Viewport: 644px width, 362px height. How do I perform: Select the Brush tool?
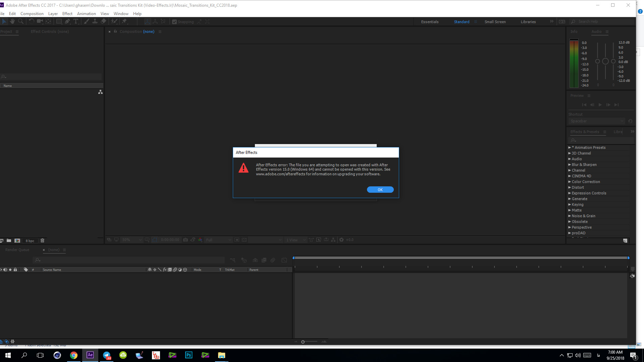point(87,21)
